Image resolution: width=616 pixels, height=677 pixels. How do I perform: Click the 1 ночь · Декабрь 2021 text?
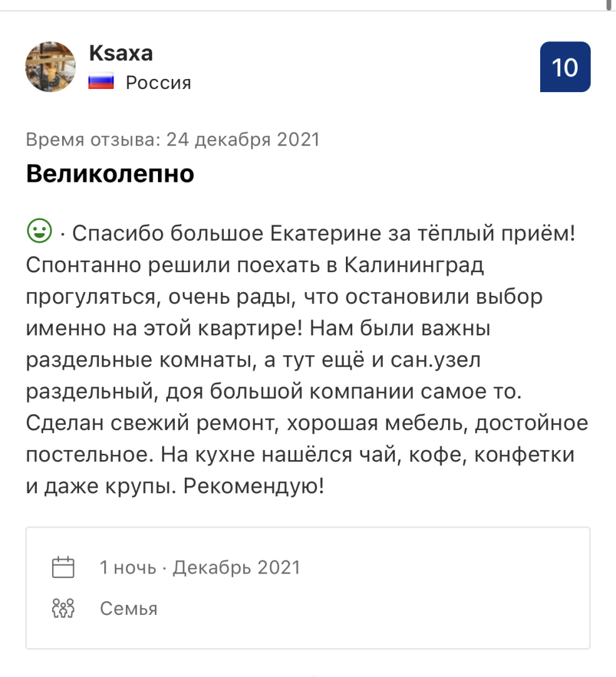click(x=199, y=565)
